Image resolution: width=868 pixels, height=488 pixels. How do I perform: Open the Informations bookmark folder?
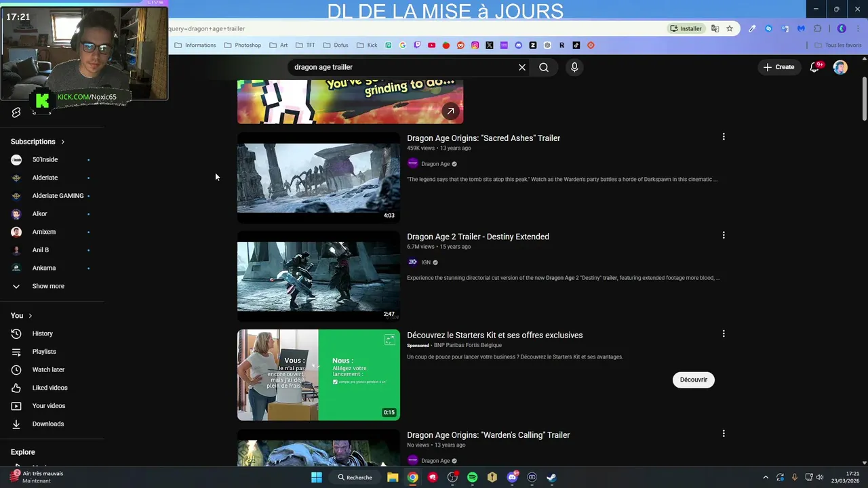pos(195,45)
